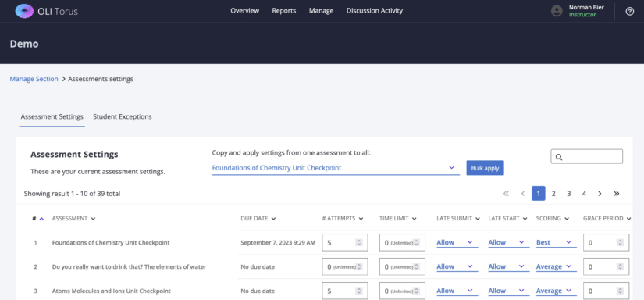The image size is (644, 300).
Task: Click grace period field for Foundations of Chemistry
Action: (x=607, y=243)
